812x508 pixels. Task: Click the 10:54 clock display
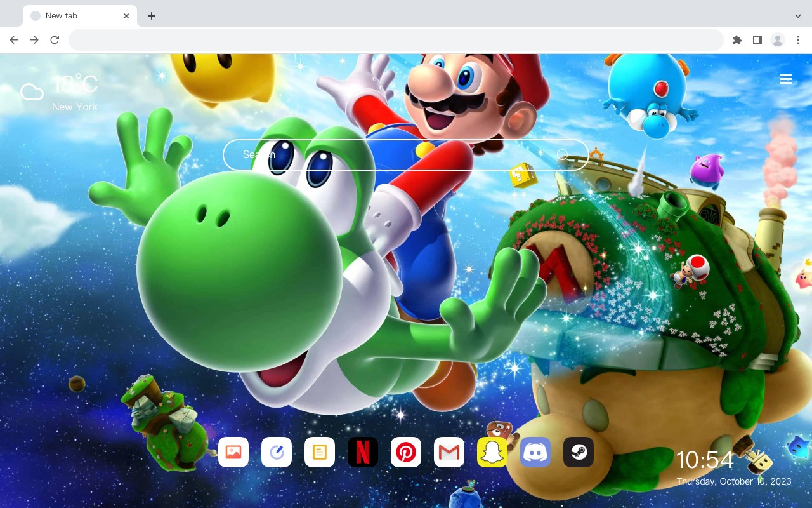tap(705, 460)
